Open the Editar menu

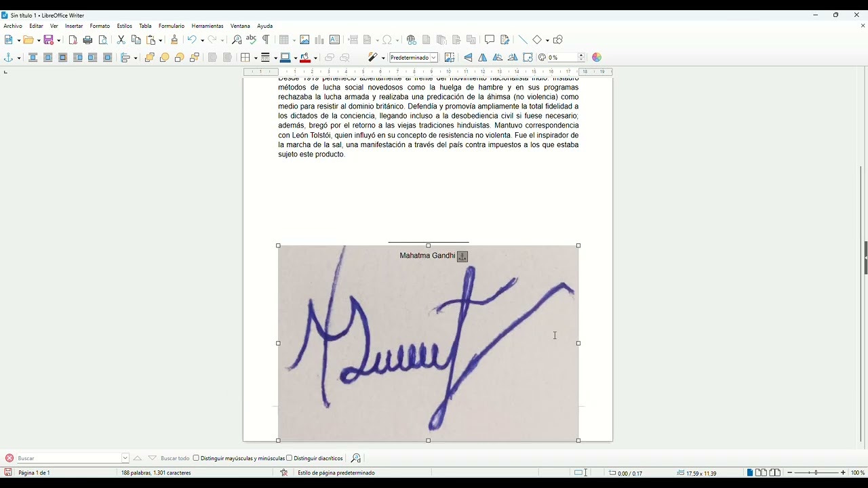pos(37,26)
